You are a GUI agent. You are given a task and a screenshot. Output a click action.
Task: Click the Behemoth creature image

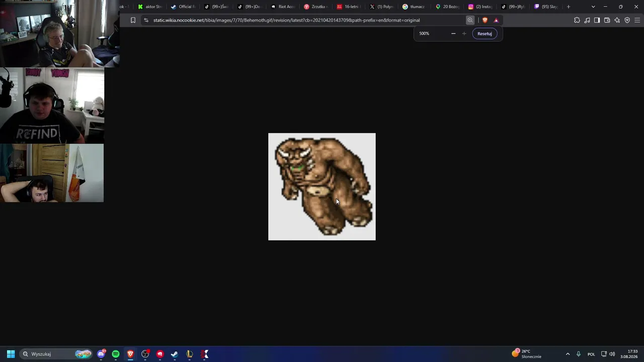point(322,187)
